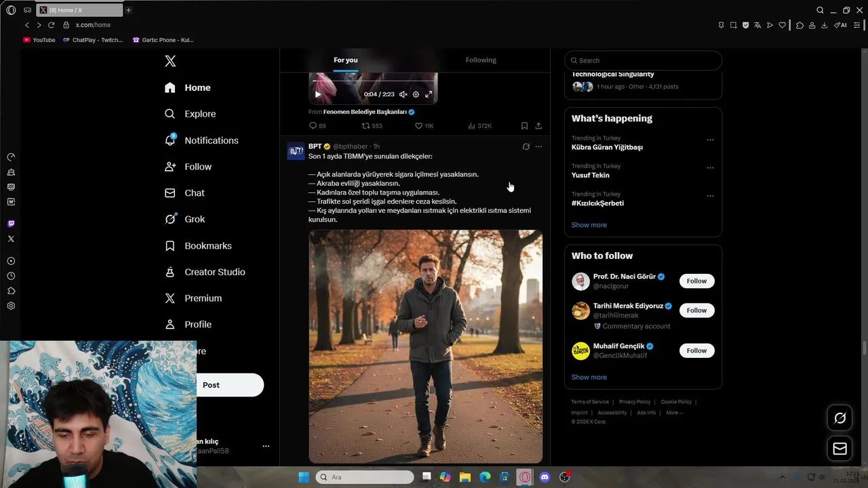Click the views chart icon showing 372K
This screenshot has height=488, width=868.
[x=471, y=126]
